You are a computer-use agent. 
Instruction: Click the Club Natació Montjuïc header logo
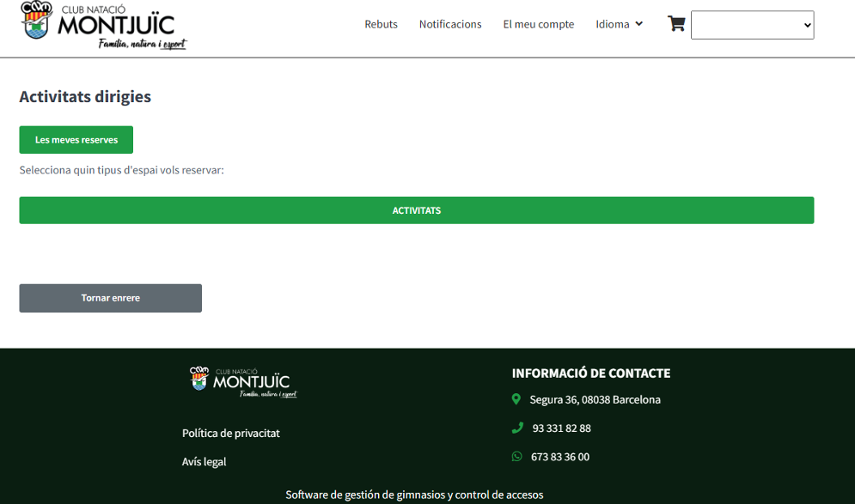coord(103,26)
